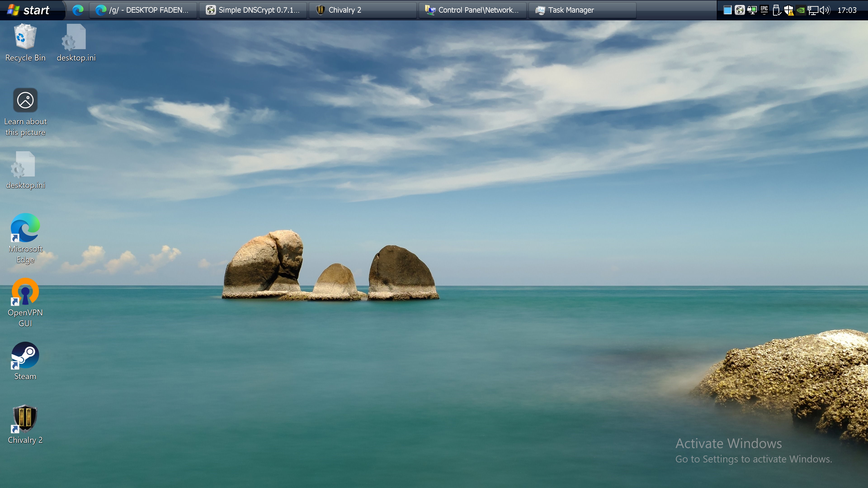
Task: Open the Simple DNSCrypt globe tray icon
Action: coord(740,10)
